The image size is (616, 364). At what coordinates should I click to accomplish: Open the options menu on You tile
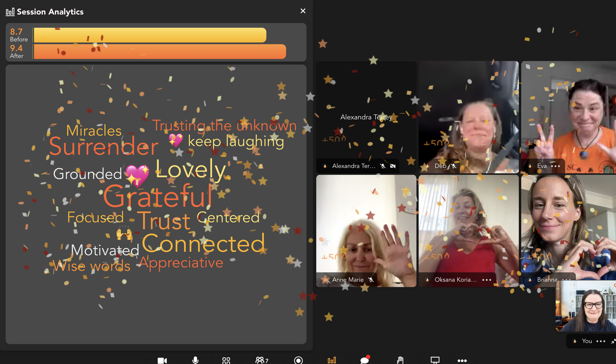pos(601,341)
